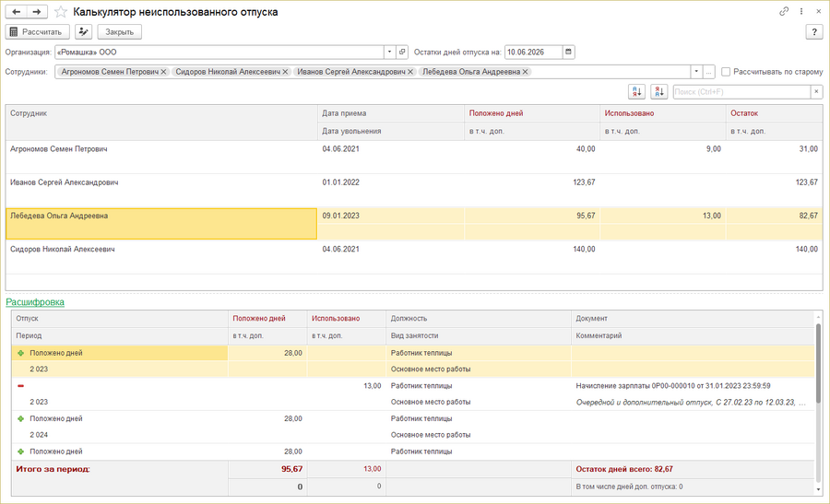Open the calendar for Остатки дней отпуска date
The image size is (830, 504).
(568, 52)
